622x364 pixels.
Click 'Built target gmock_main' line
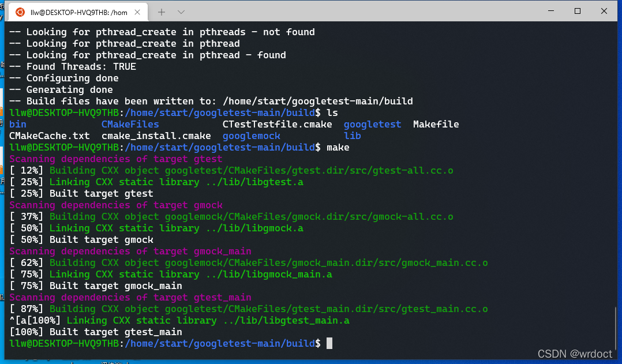[96, 286]
